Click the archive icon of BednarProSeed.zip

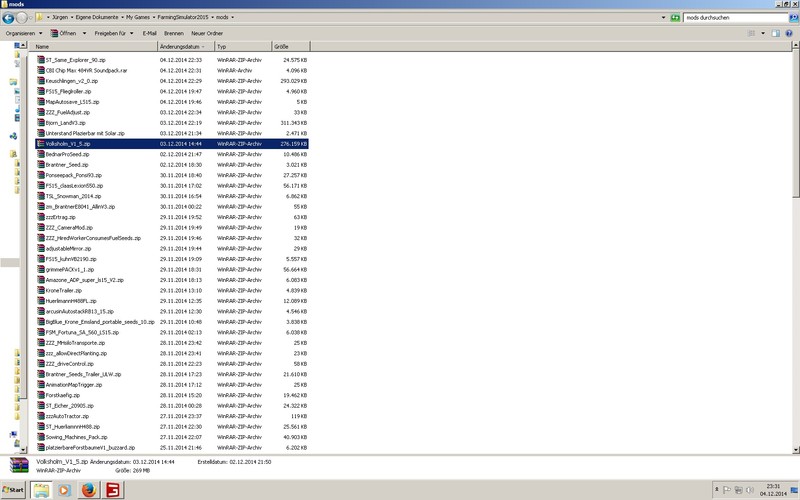(41, 154)
